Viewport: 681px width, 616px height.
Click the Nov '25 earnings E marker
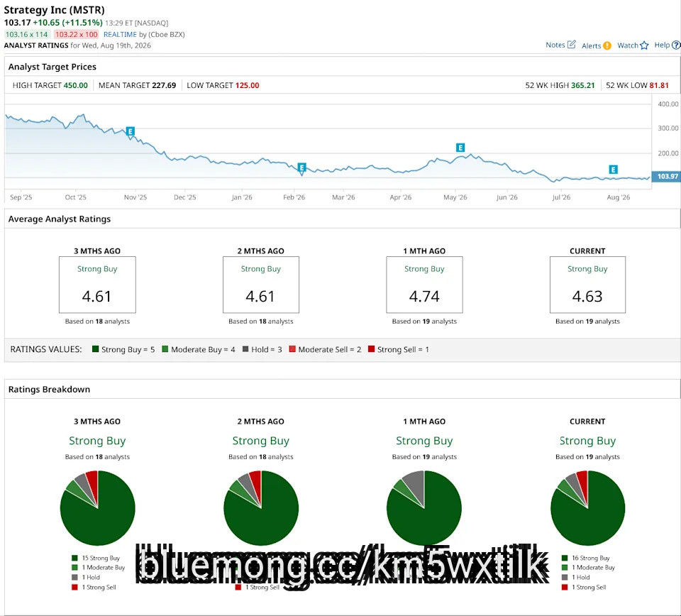click(x=130, y=131)
